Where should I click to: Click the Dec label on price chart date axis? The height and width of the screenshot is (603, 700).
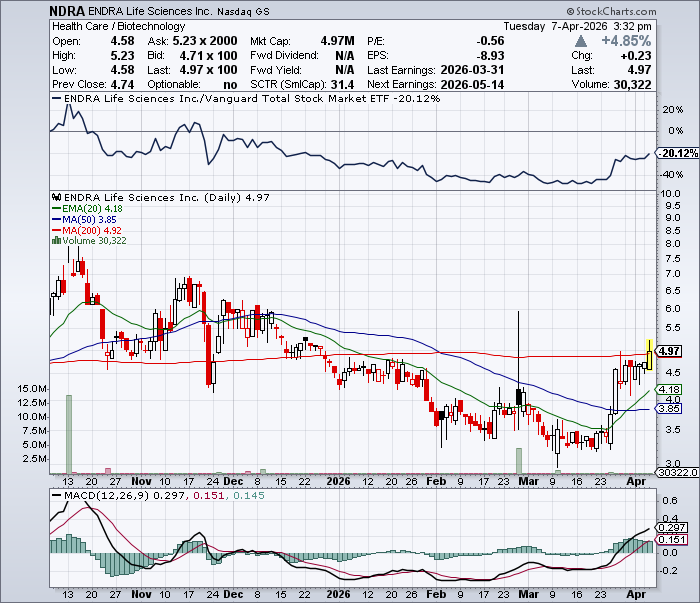click(x=233, y=482)
